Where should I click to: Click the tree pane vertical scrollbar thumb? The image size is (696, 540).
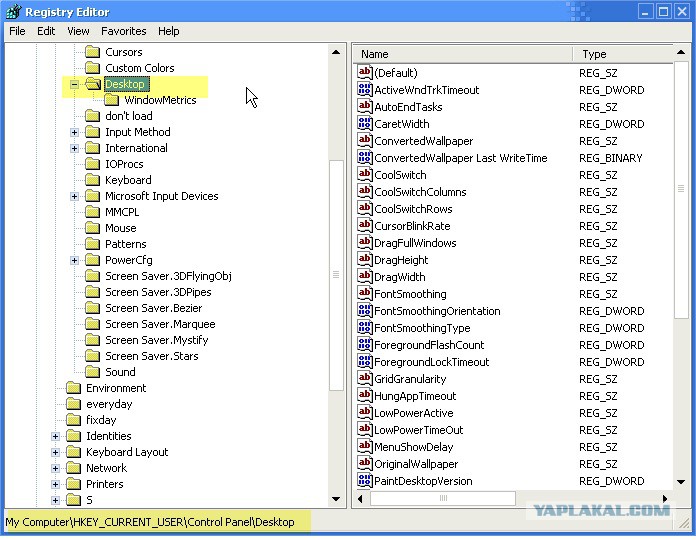click(x=336, y=275)
